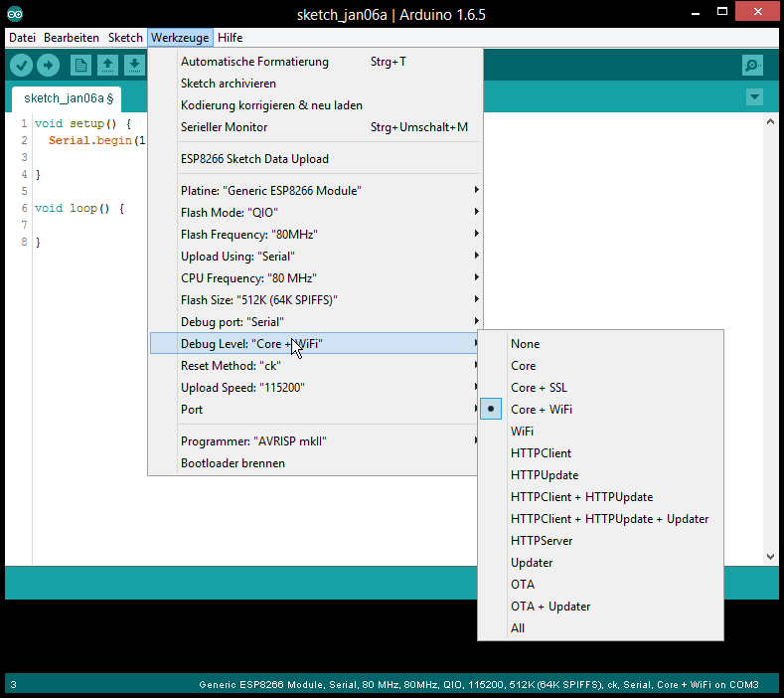
Task: Click the editor vertical scrollbar down arrow
Action: [769, 557]
